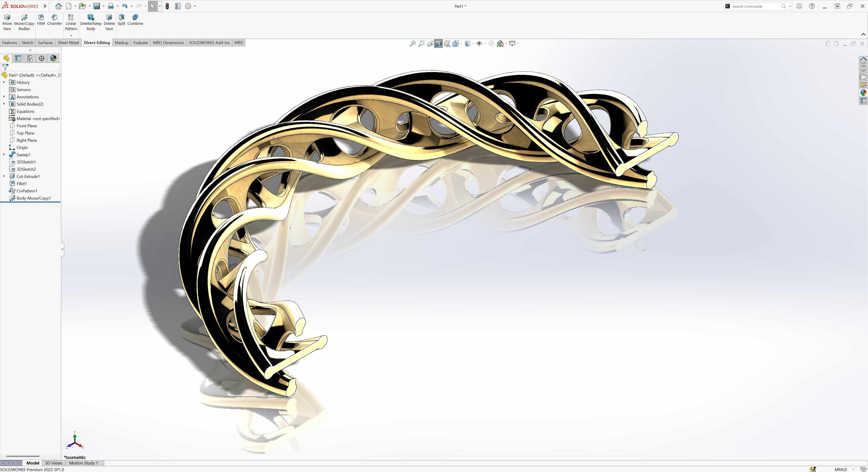The height and width of the screenshot is (472, 868).
Task: Open the MBD Dimensions tab
Action: pos(168,42)
